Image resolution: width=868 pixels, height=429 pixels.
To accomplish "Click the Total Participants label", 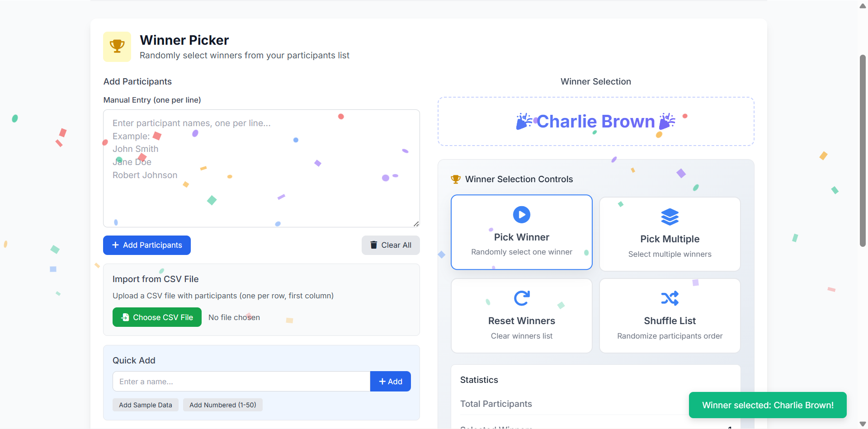I will pos(496,404).
